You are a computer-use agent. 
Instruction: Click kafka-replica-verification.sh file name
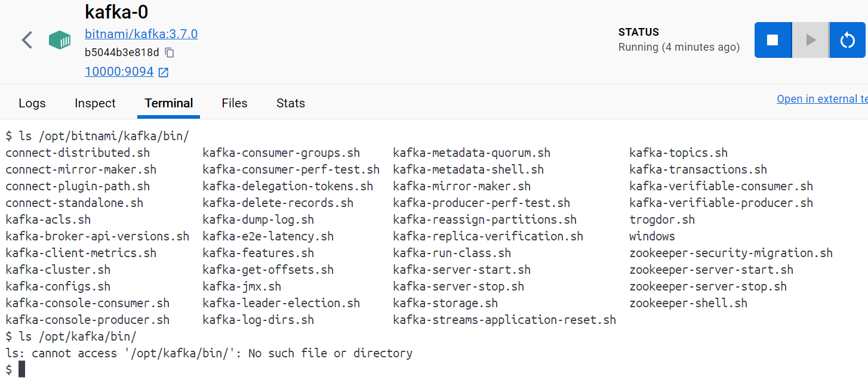point(488,236)
